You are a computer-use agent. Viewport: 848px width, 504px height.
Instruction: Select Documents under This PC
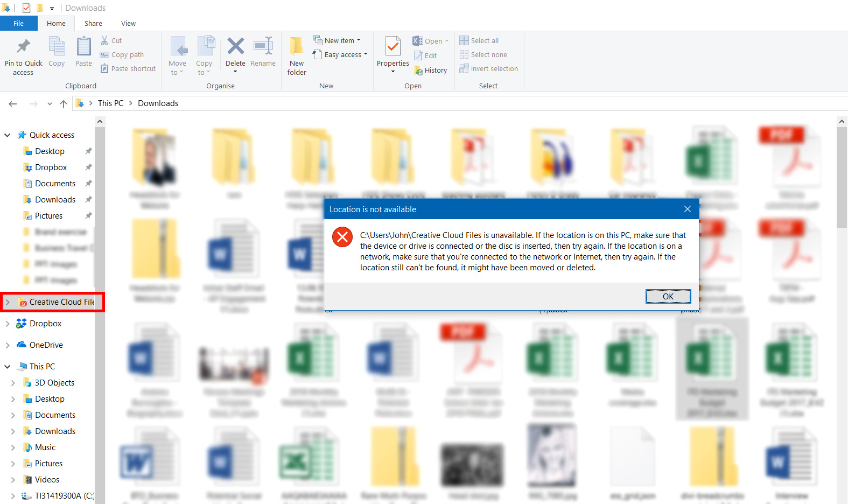coord(55,415)
